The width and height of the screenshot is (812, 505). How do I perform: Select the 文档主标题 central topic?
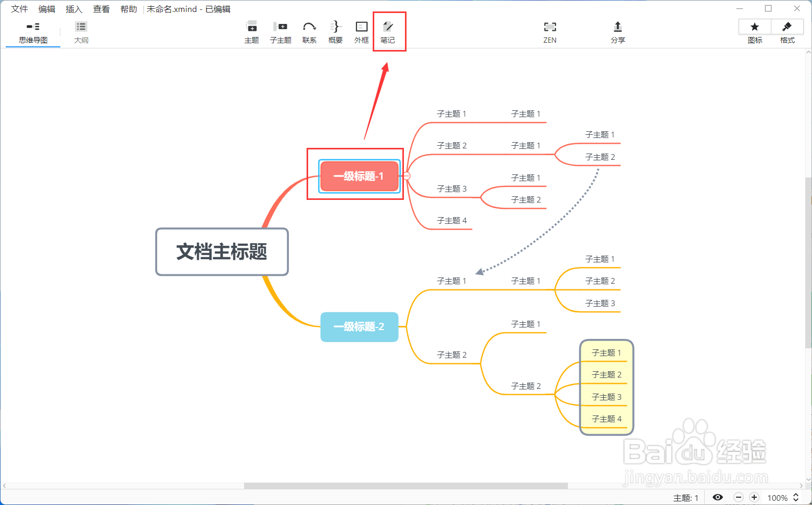coord(222,251)
